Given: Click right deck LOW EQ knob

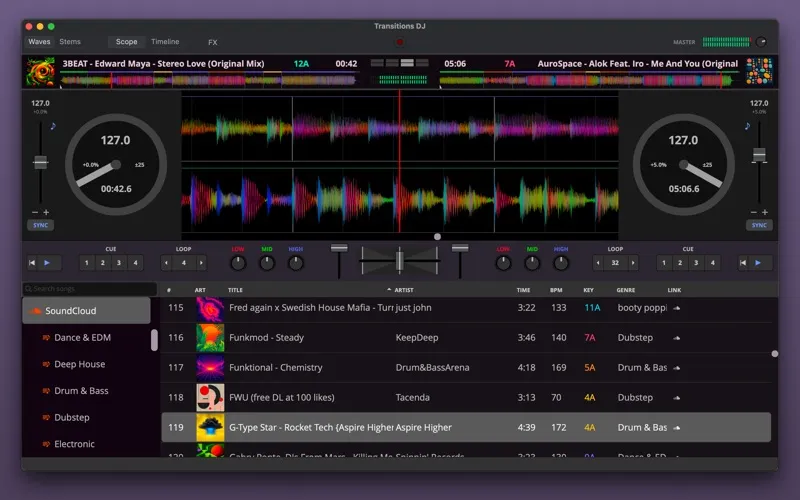Looking at the screenshot, I should [503, 263].
